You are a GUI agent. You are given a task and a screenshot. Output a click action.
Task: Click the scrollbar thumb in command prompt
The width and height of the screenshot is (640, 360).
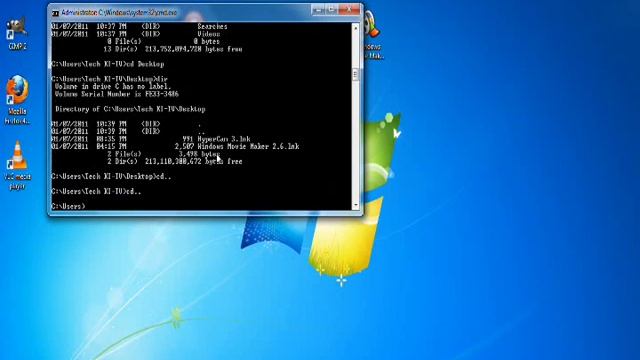(355, 74)
